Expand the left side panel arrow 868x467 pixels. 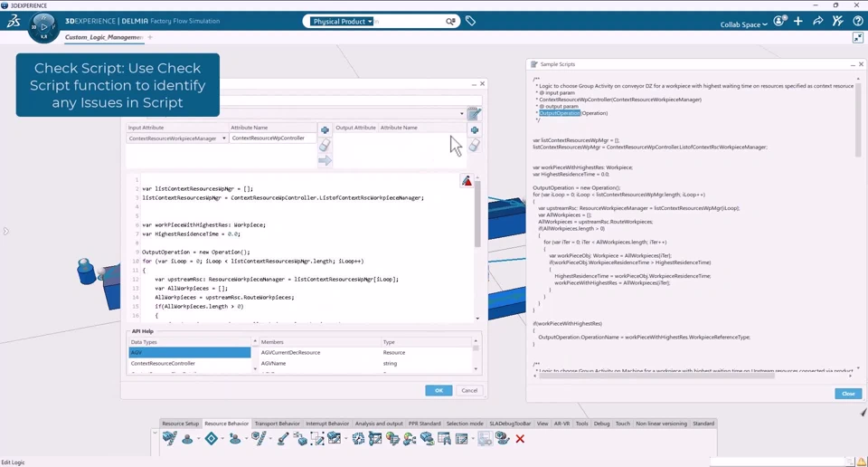[5, 231]
